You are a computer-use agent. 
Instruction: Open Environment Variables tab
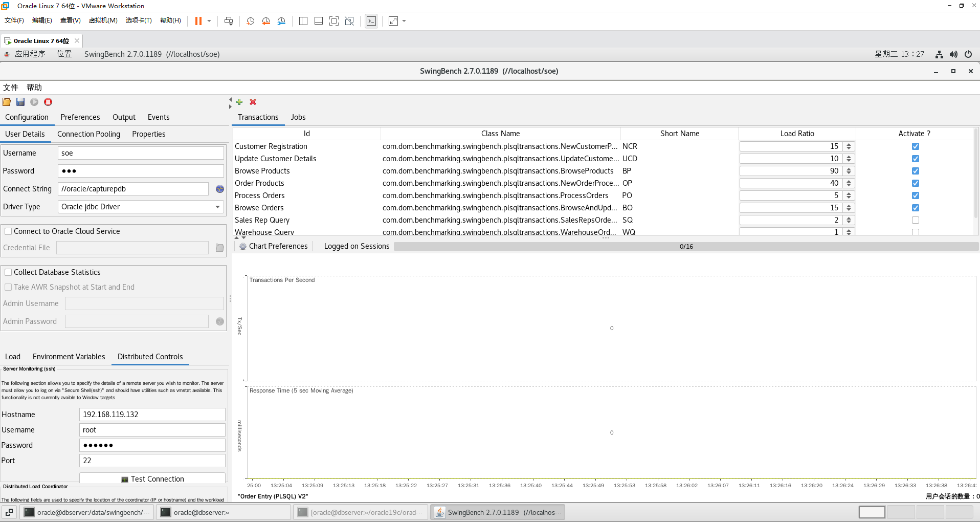(69, 357)
